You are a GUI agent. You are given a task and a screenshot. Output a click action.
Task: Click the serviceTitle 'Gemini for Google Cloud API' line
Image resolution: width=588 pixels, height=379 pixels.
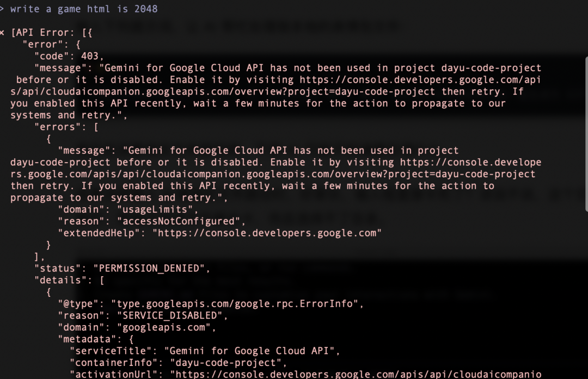click(205, 351)
